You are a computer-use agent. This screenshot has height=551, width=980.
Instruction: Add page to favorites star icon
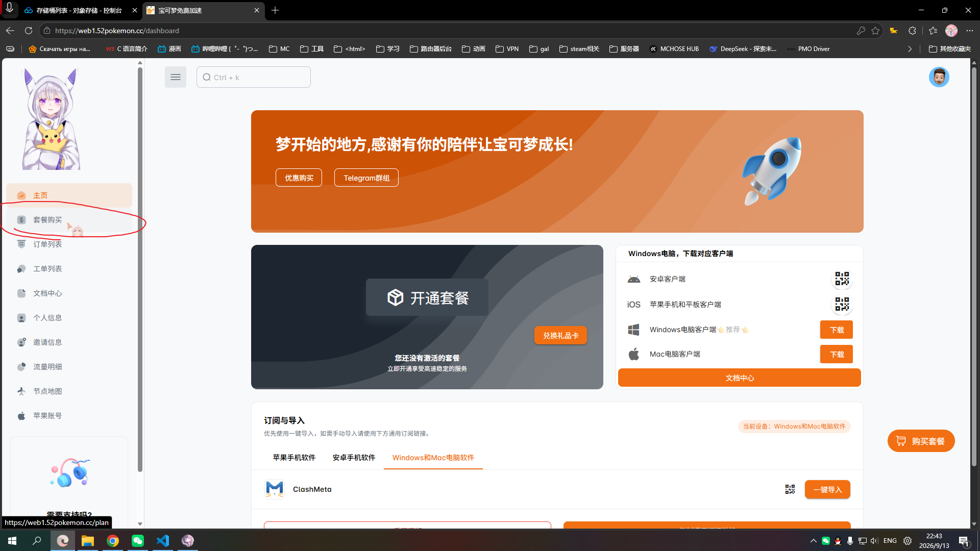(875, 31)
